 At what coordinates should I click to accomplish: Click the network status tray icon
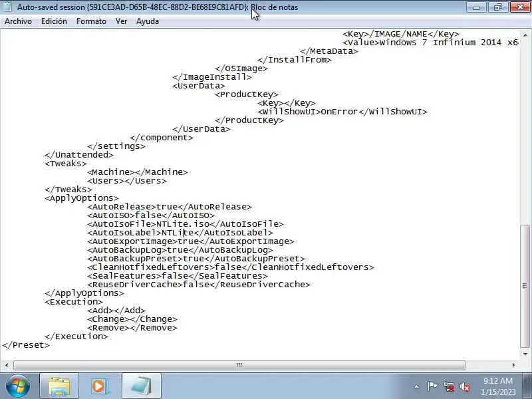[449, 386]
